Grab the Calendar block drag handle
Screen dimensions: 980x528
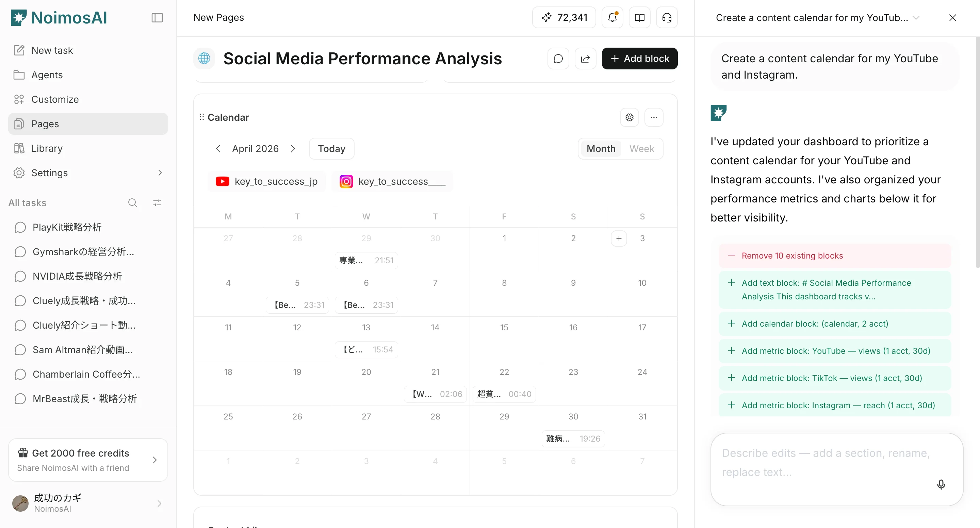(x=202, y=117)
